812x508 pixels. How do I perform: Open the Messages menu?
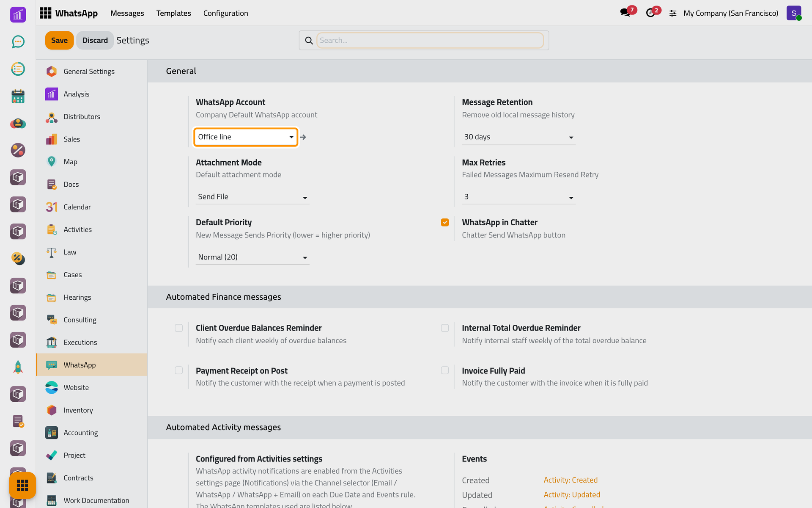[x=127, y=13]
